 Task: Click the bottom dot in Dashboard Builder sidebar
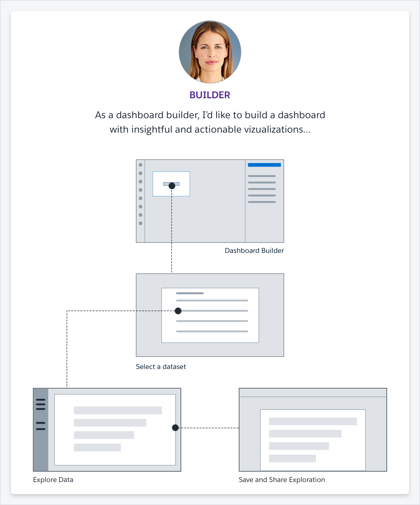140,223
